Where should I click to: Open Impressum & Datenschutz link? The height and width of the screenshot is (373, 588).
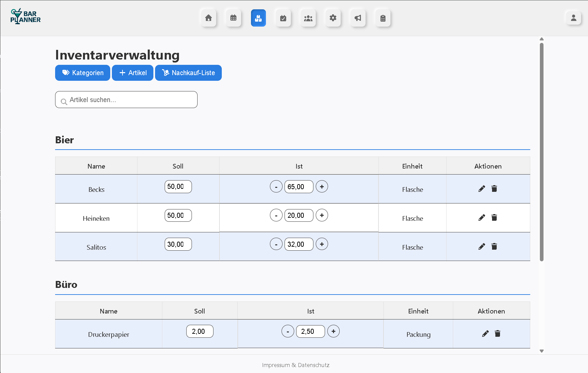[x=296, y=365]
